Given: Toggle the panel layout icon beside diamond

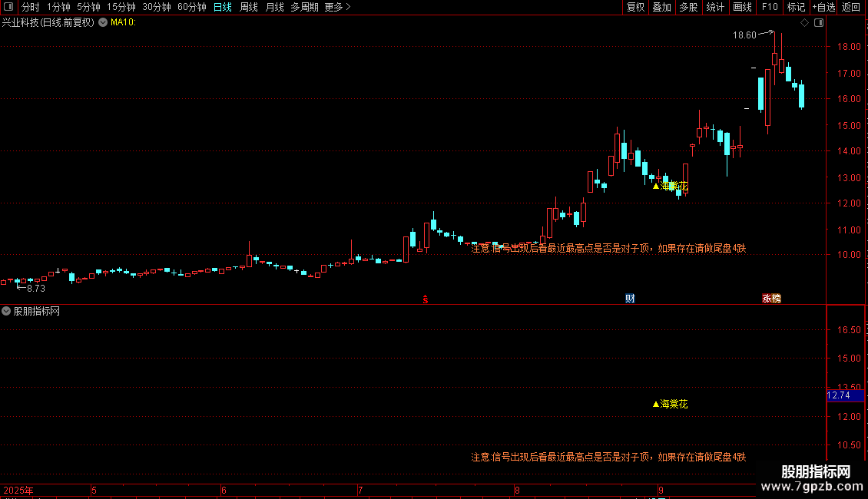Looking at the screenshot, I should point(820,23).
